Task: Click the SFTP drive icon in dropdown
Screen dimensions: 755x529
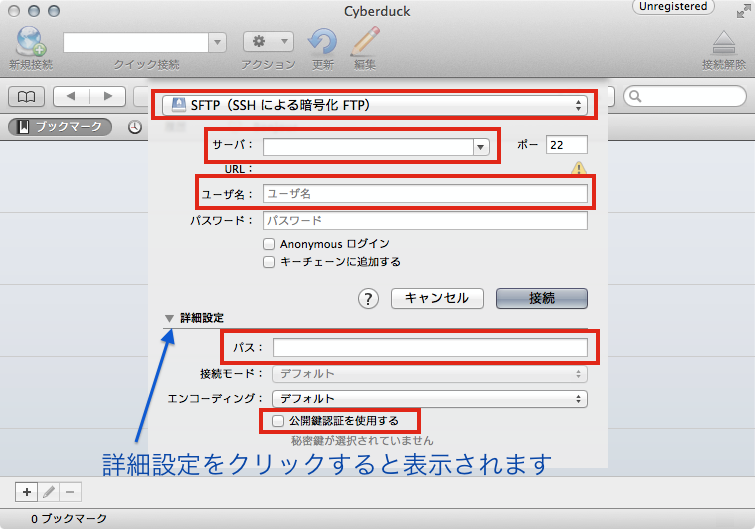Action: point(179,105)
